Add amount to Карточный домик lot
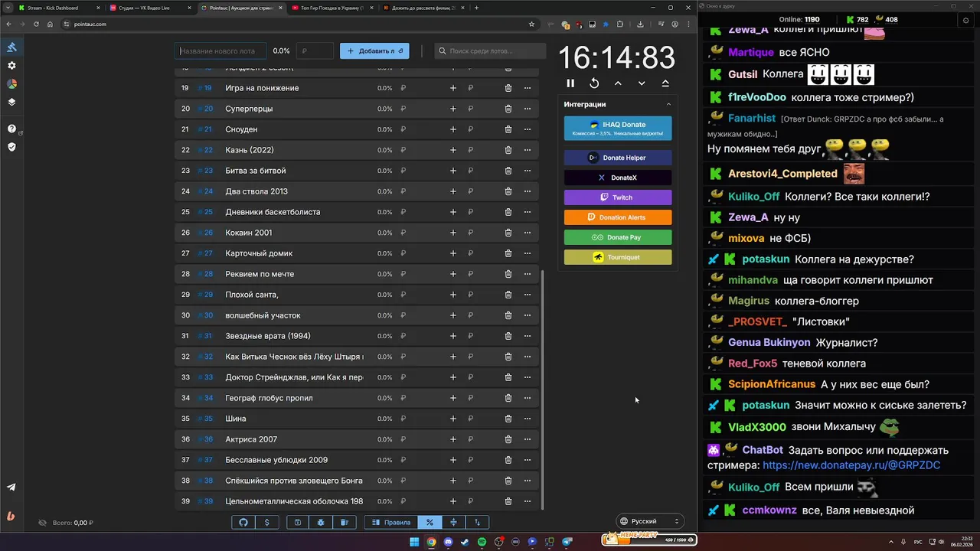 point(453,253)
